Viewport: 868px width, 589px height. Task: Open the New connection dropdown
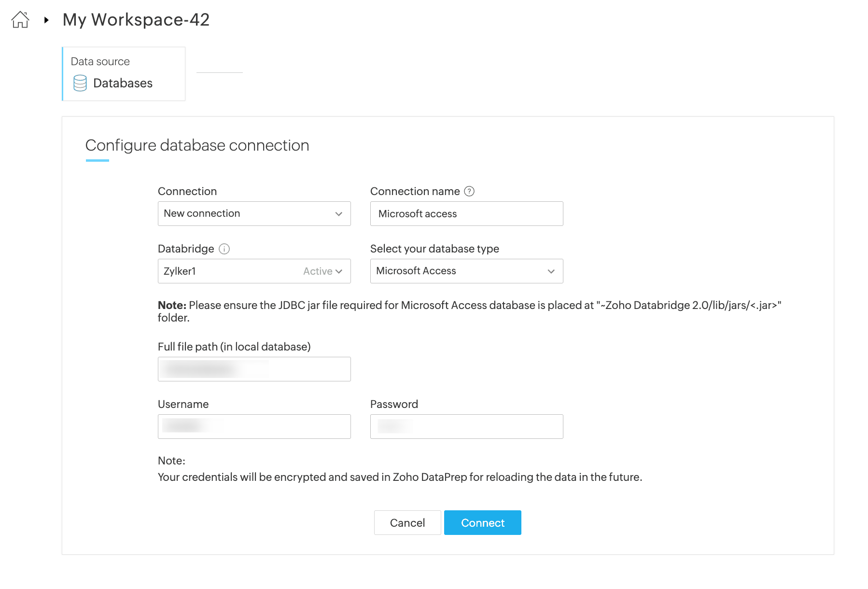pyautogui.click(x=254, y=213)
